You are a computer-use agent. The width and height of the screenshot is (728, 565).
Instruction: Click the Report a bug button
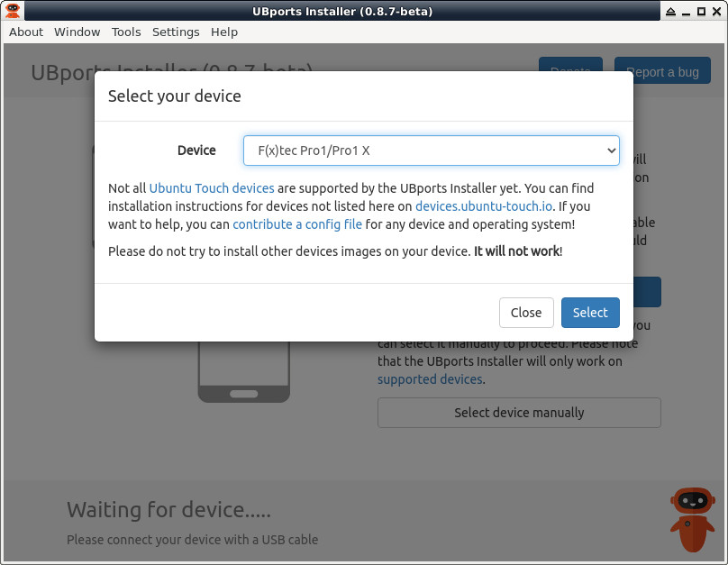point(662,70)
